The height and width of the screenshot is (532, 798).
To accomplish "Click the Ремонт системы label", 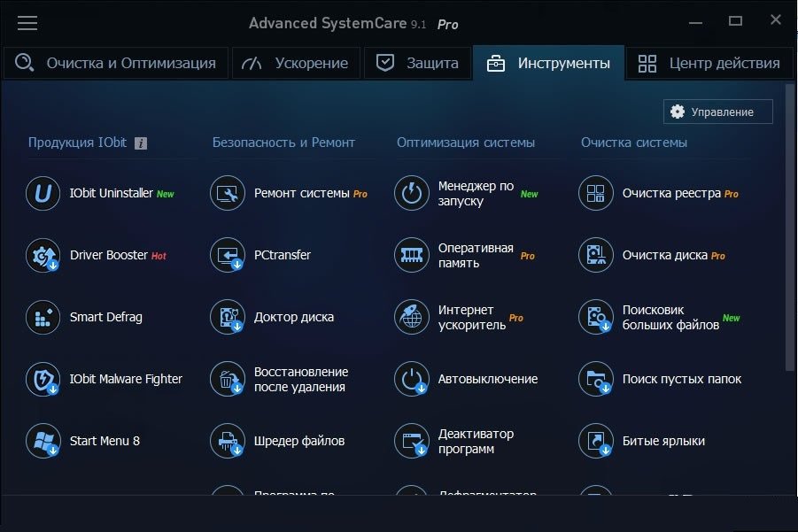I will (302, 193).
